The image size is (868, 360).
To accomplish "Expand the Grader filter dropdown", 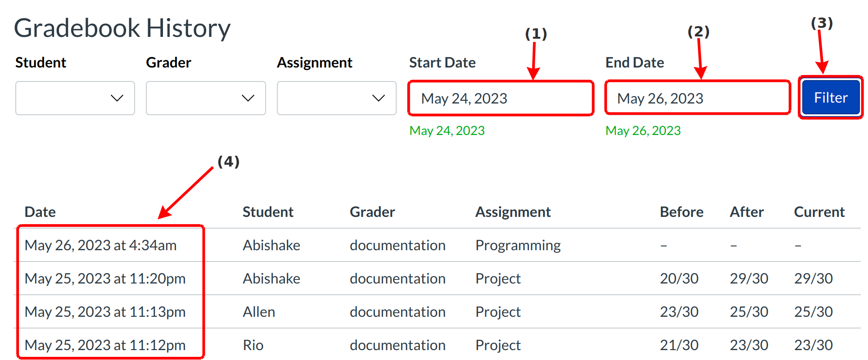I will [205, 98].
